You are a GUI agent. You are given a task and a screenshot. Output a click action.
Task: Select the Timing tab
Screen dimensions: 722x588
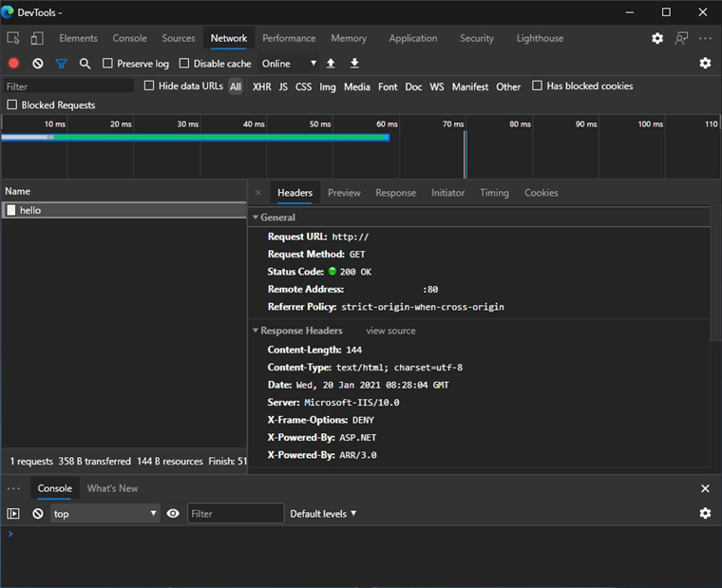[494, 193]
